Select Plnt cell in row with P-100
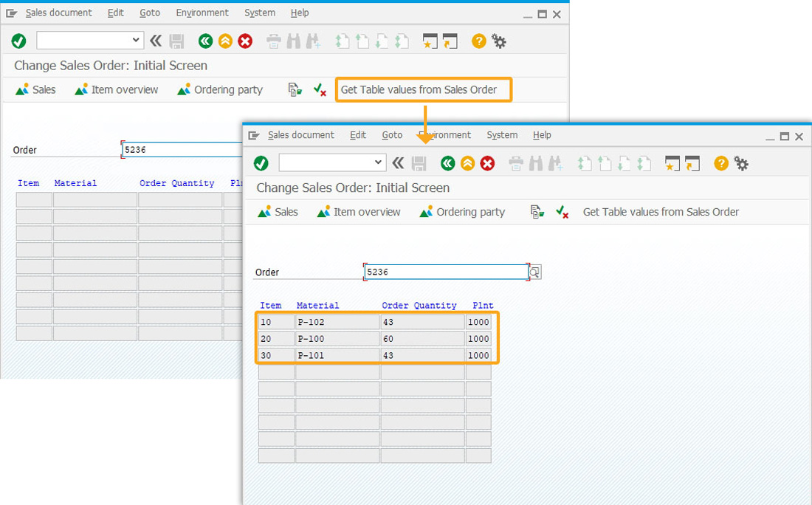Screen dimensions: 812x505 [x=478, y=339]
